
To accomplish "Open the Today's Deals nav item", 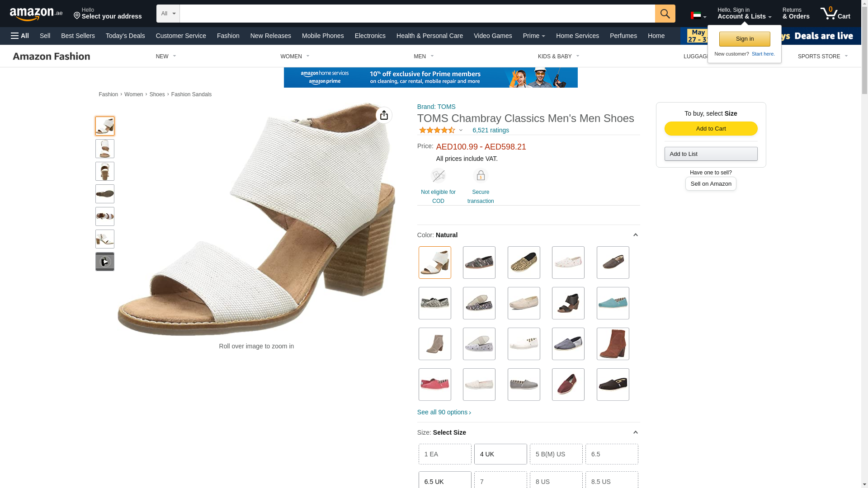I will pos(125,36).
